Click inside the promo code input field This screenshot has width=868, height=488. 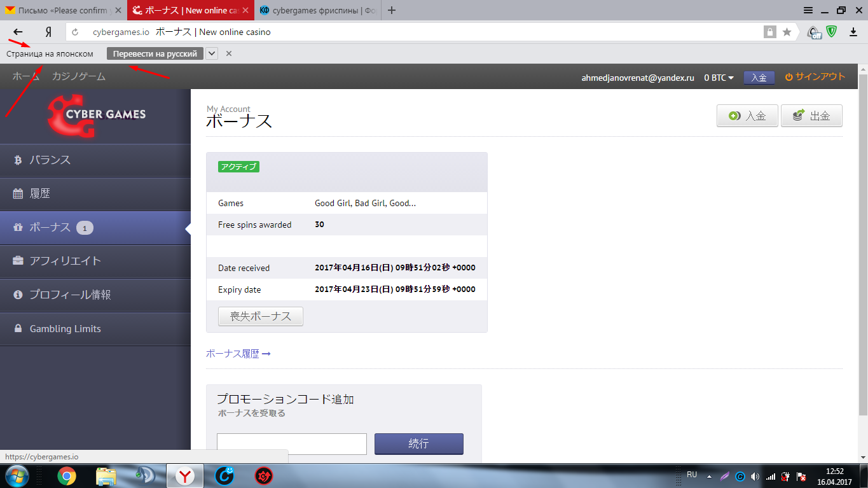291,443
